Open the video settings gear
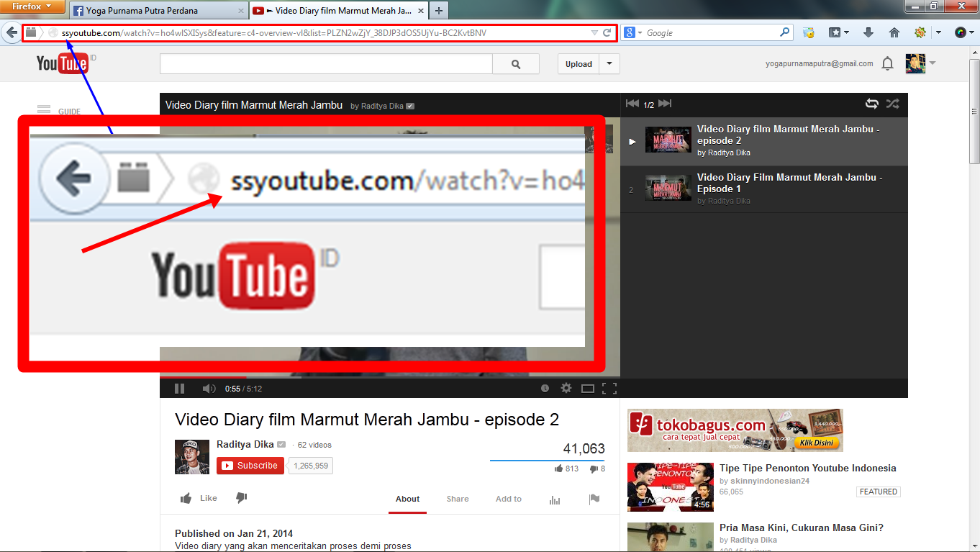Image resolution: width=980 pixels, height=552 pixels. coord(566,389)
